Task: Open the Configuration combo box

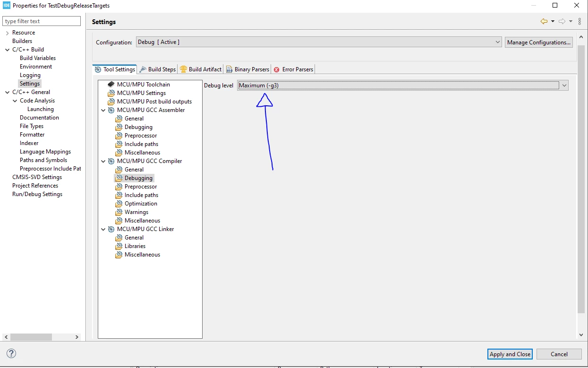Action: click(319, 42)
